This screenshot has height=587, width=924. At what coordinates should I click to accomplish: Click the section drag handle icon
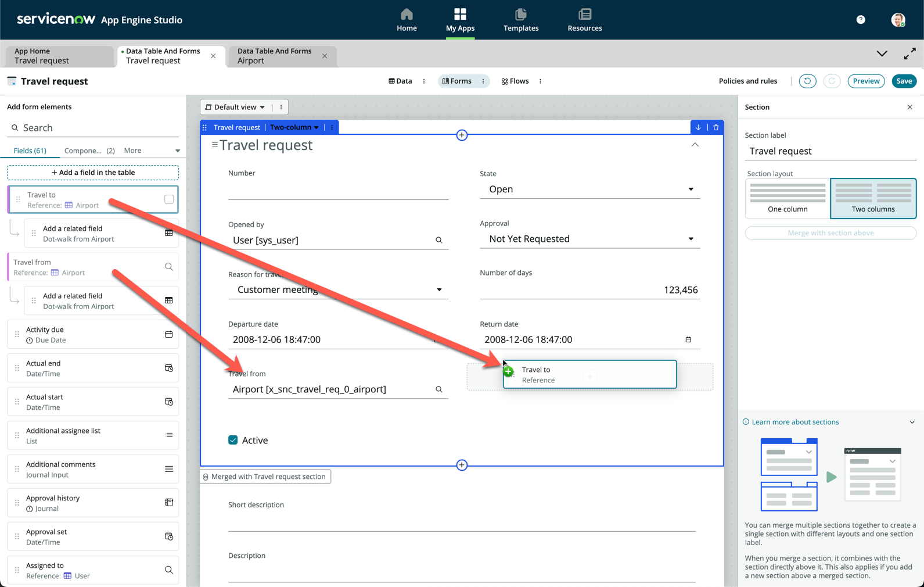click(x=204, y=127)
